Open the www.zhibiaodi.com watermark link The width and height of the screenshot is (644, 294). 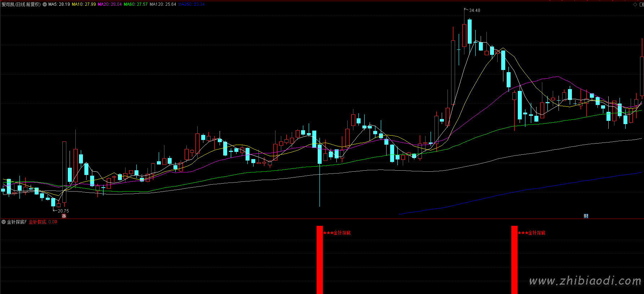pyautogui.click(x=585, y=281)
